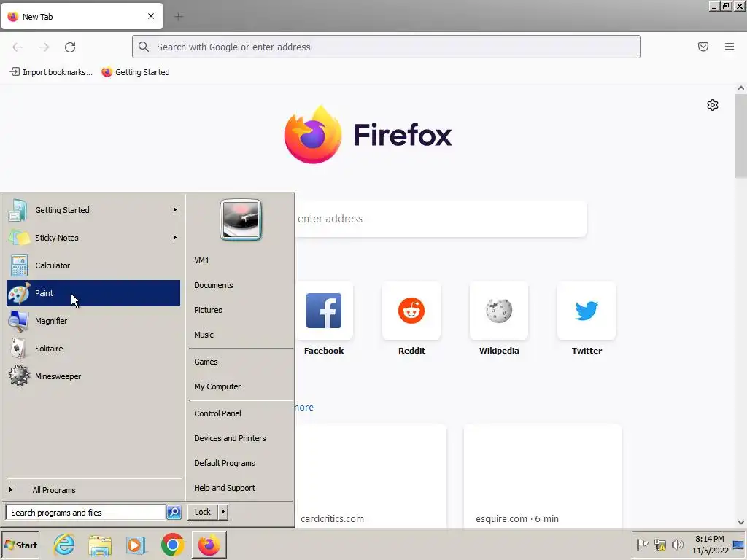Viewport: 747px width, 560px height.
Task: Open Default Programs
Action: (239, 463)
